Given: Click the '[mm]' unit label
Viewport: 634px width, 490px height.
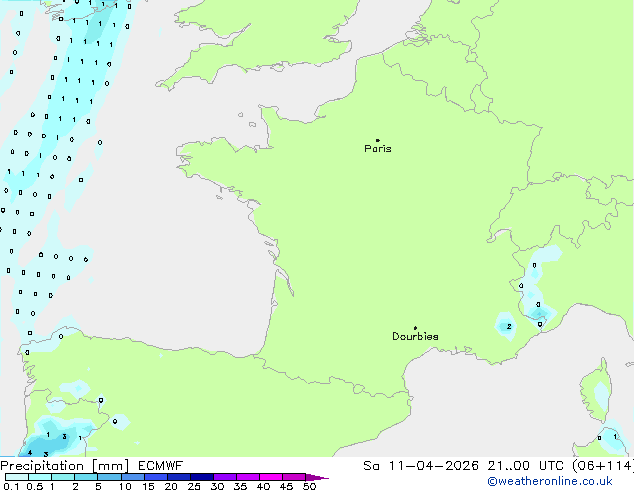Looking at the screenshot, I should (111, 466).
